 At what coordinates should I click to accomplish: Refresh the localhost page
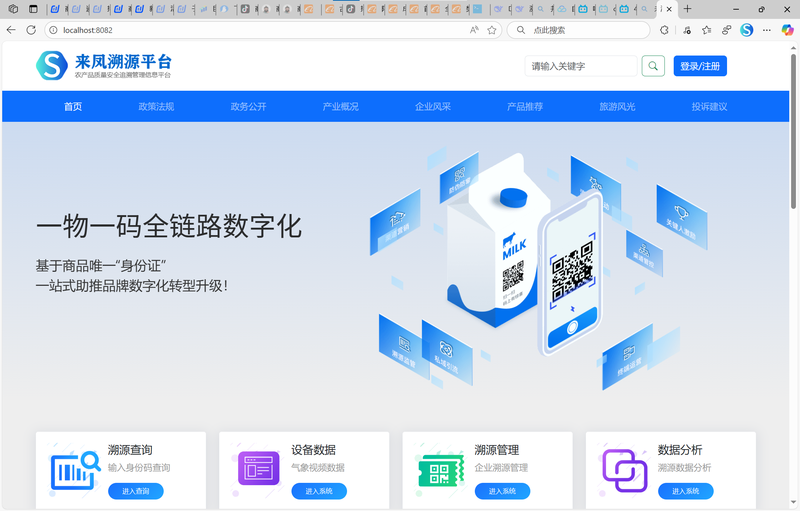click(31, 30)
